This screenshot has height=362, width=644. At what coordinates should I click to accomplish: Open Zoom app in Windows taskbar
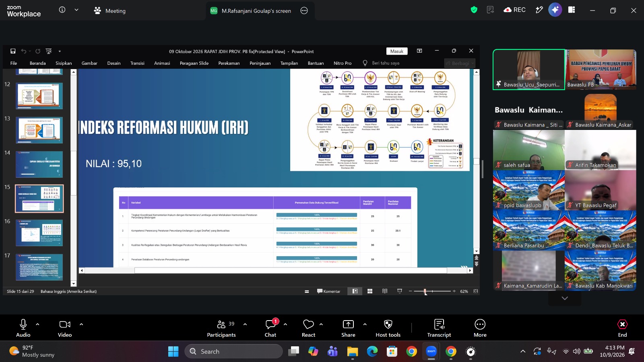pos(431,352)
